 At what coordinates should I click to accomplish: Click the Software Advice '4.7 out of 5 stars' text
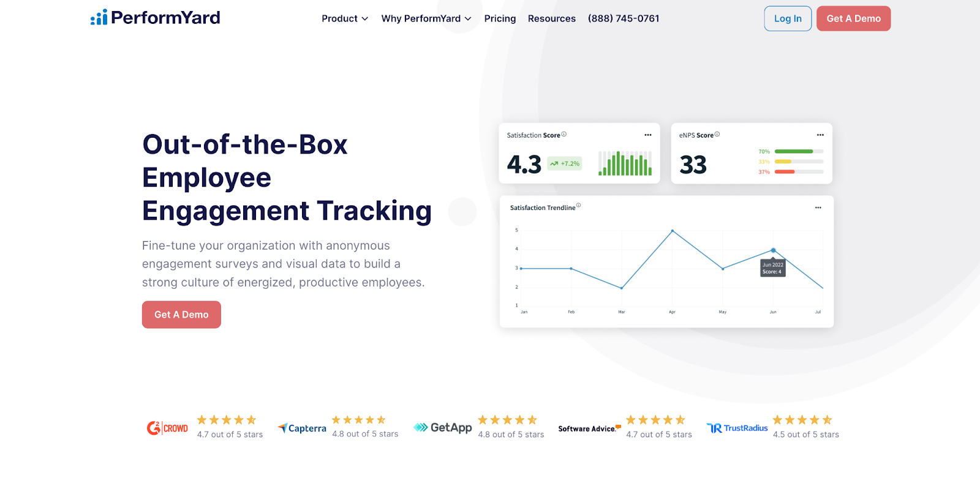[659, 435]
